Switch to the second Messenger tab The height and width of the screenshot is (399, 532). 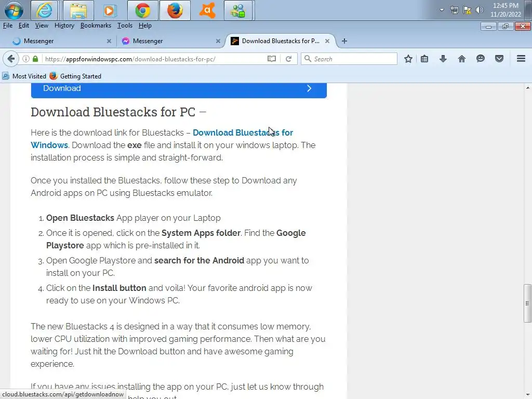tap(170, 41)
